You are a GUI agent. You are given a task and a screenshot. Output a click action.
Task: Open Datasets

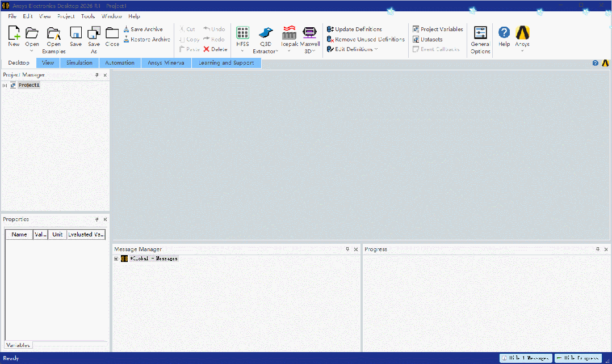(x=428, y=39)
